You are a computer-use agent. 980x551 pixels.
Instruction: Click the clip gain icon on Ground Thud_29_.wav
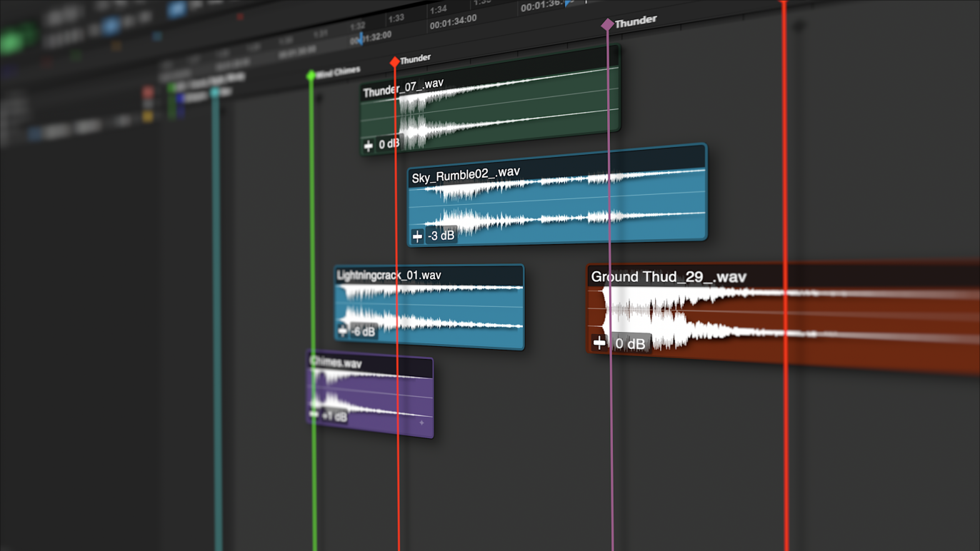coord(599,343)
